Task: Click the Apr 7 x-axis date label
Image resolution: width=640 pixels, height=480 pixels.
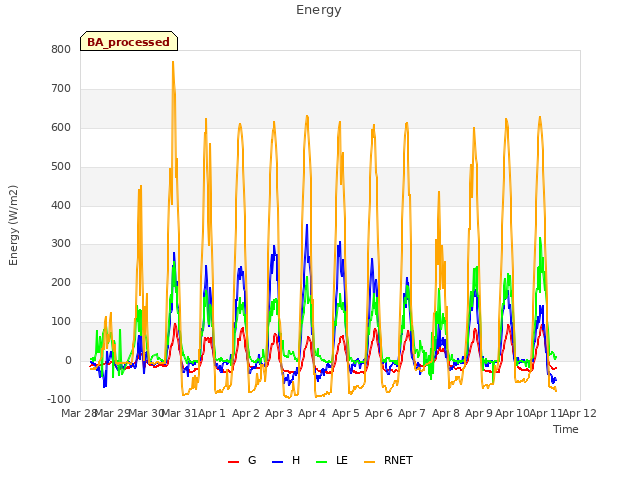Action: (x=412, y=413)
